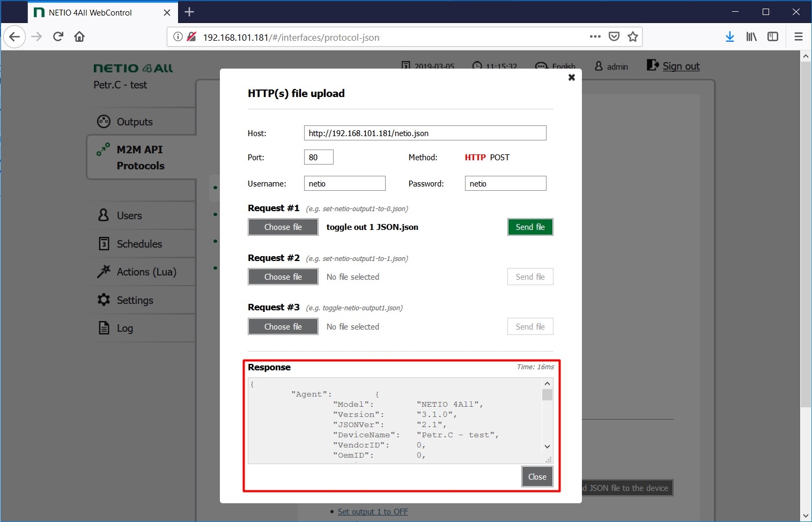The height and width of the screenshot is (522, 812).
Task: Open the Schedules page
Action: [139, 244]
